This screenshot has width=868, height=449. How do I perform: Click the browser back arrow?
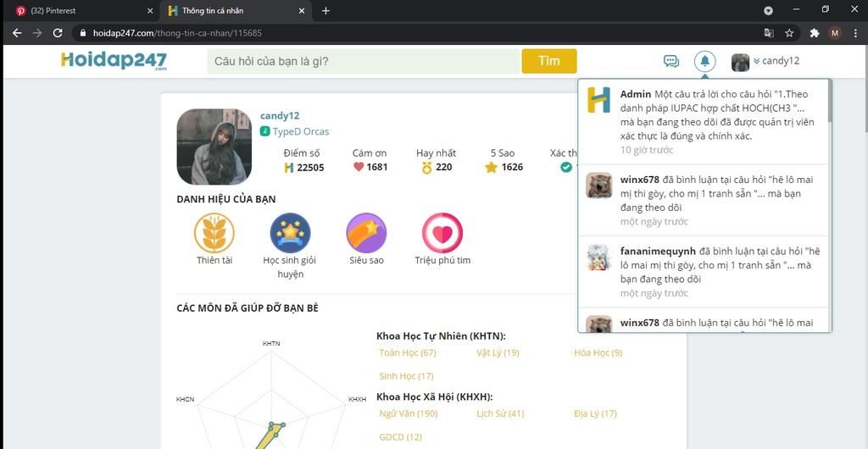click(17, 33)
